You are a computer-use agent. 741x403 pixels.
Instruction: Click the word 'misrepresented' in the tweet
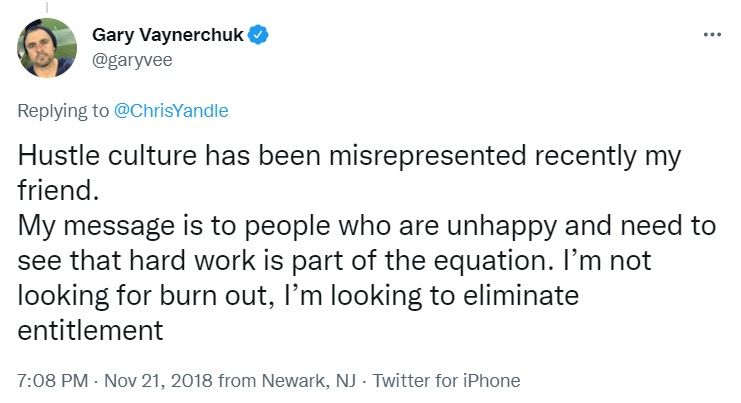pyautogui.click(x=428, y=156)
